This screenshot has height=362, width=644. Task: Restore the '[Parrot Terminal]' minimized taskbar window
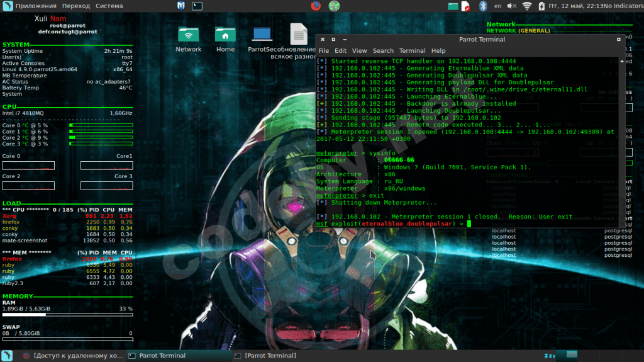[285, 356]
